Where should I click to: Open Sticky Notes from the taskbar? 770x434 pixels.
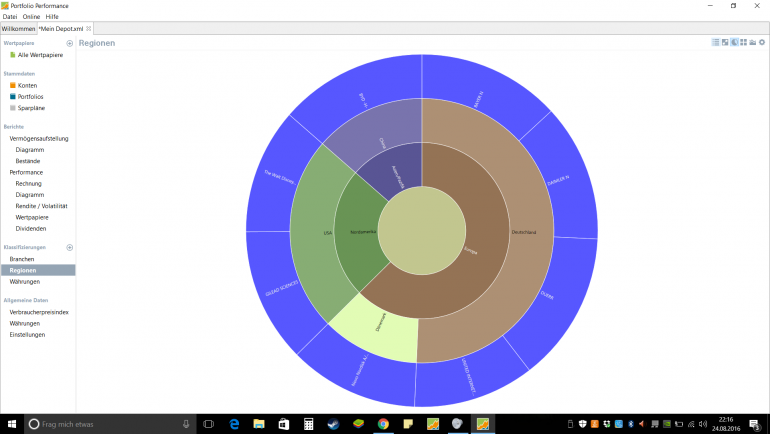pos(408,424)
